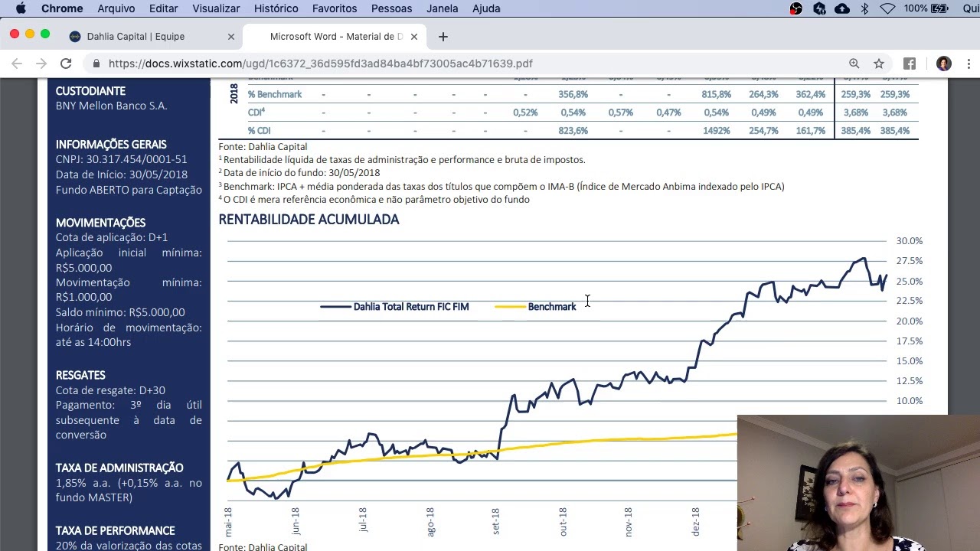Click the 30.0% y-axis label
Screen dimensions: 980x551
(x=910, y=241)
